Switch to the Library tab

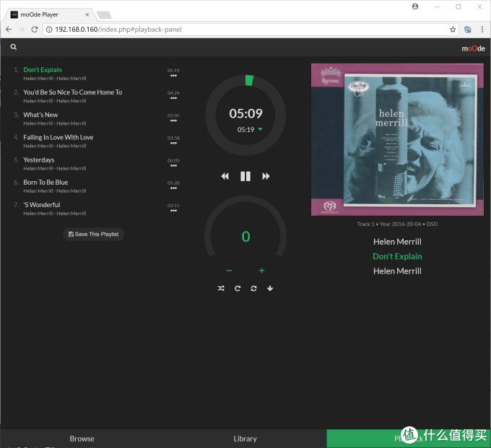coord(245,439)
